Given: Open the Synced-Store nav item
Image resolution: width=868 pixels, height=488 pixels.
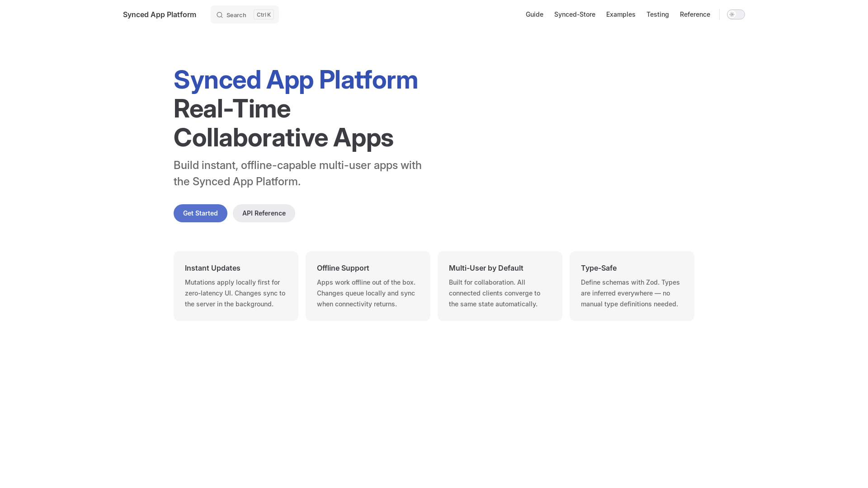Looking at the screenshot, I should click(x=575, y=14).
